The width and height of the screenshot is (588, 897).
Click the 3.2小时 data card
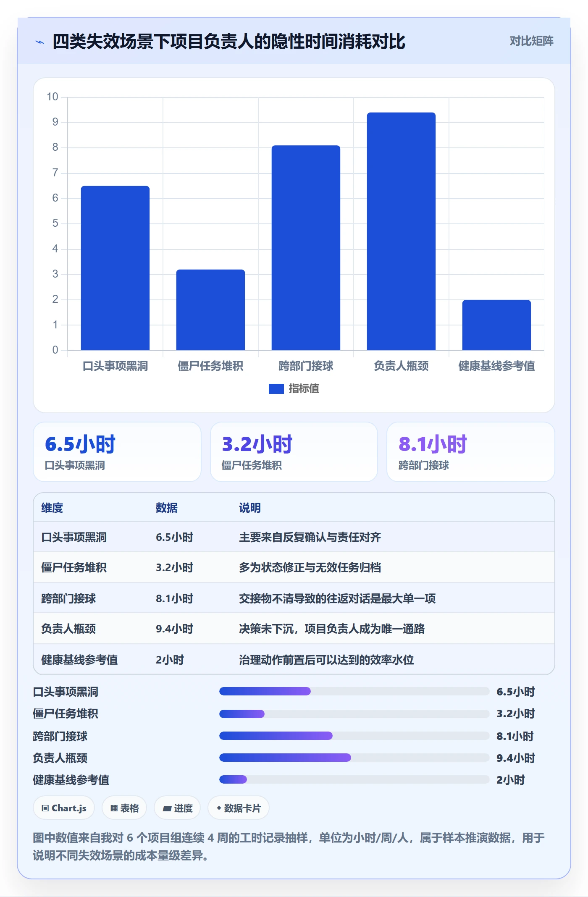coord(294,452)
